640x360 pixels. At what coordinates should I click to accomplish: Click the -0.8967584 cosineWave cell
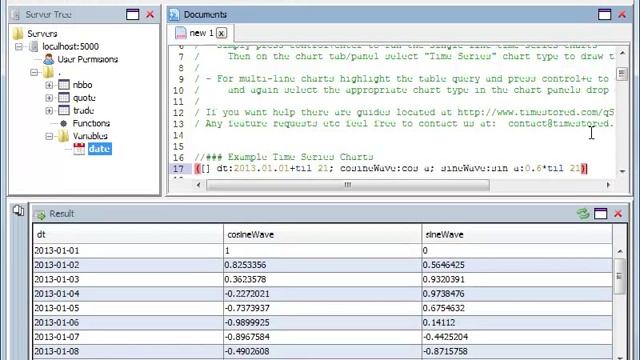click(x=322, y=337)
